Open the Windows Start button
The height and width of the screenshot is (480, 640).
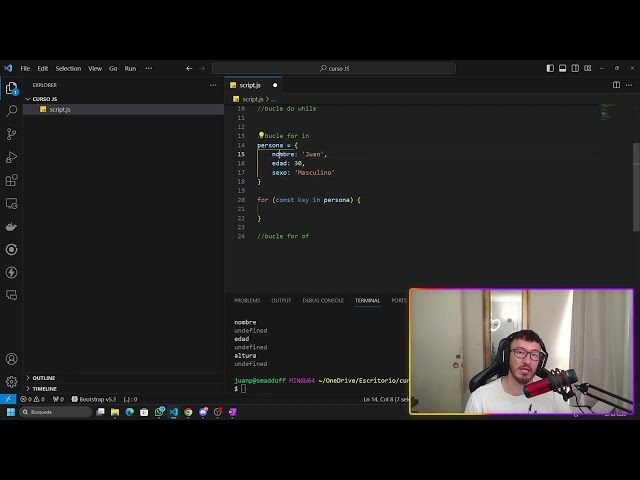11,412
